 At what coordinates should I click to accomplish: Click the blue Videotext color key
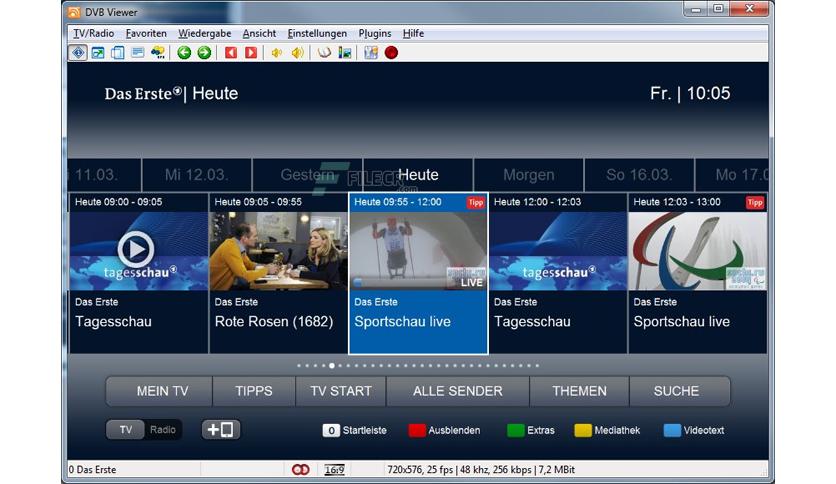click(672, 430)
